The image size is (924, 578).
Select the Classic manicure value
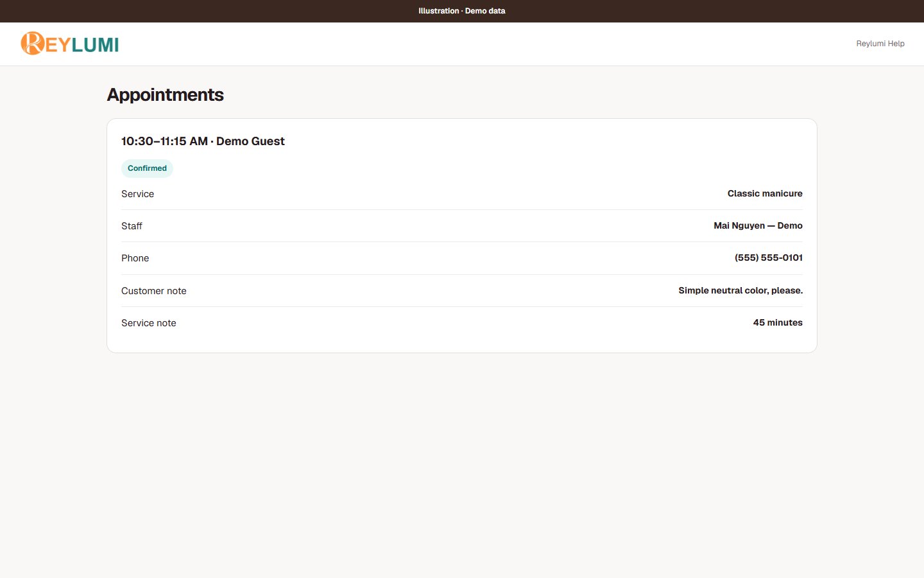coord(765,193)
